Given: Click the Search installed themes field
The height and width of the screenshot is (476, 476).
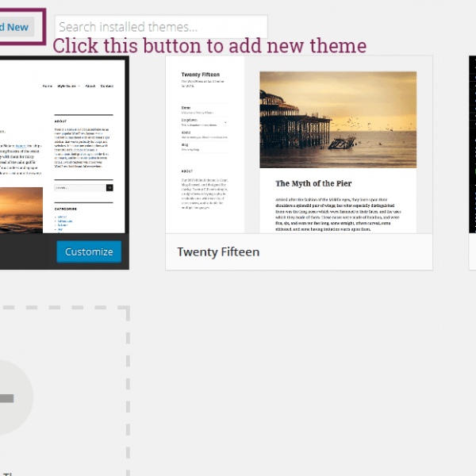Looking at the screenshot, I should coord(160,27).
